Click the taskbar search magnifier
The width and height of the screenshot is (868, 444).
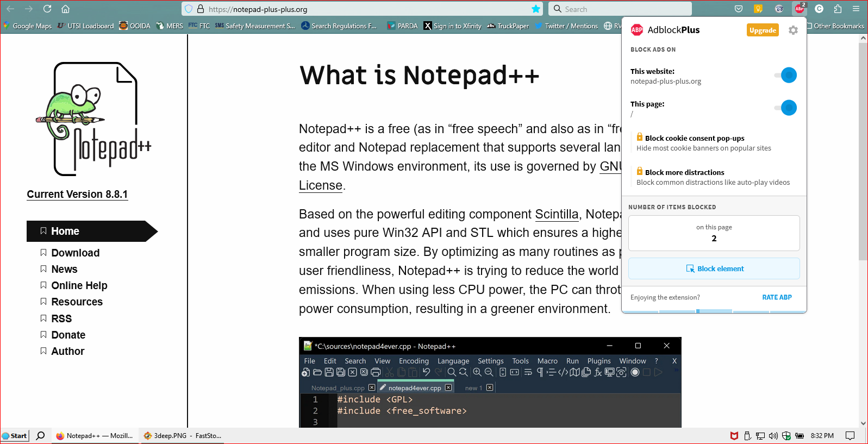40,435
